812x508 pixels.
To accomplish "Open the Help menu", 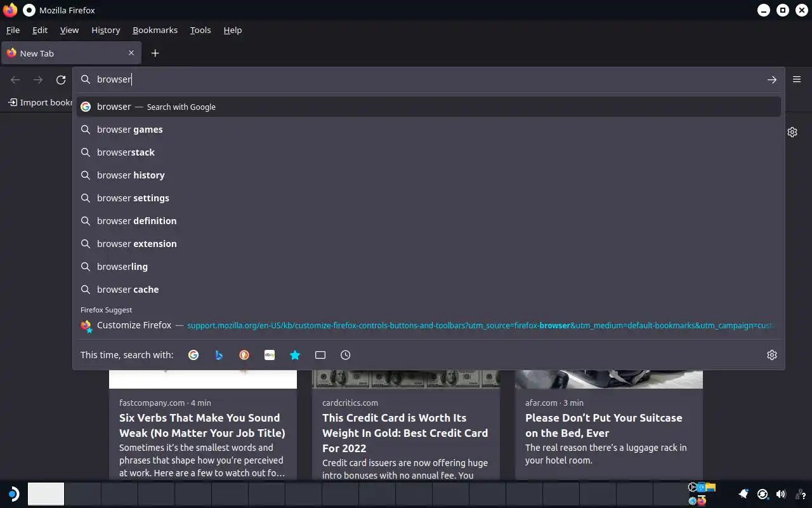I will (x=233, y=30).
